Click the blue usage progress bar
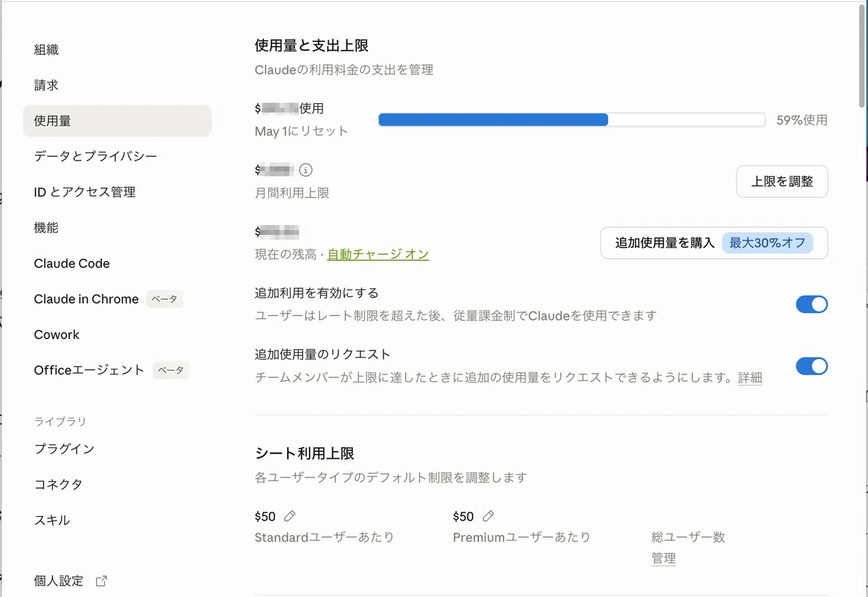Screen dimensions: 868x597 493,120
